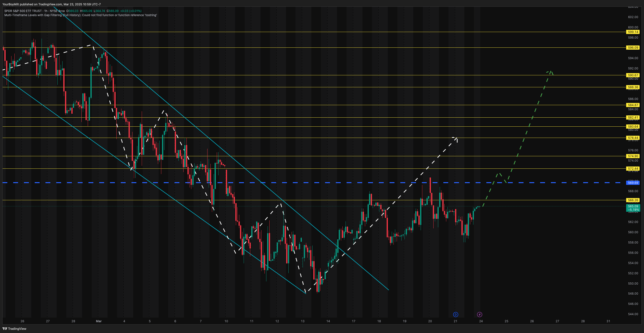
Task: Click date 24 on the time axis
Action: coord(481,321)
